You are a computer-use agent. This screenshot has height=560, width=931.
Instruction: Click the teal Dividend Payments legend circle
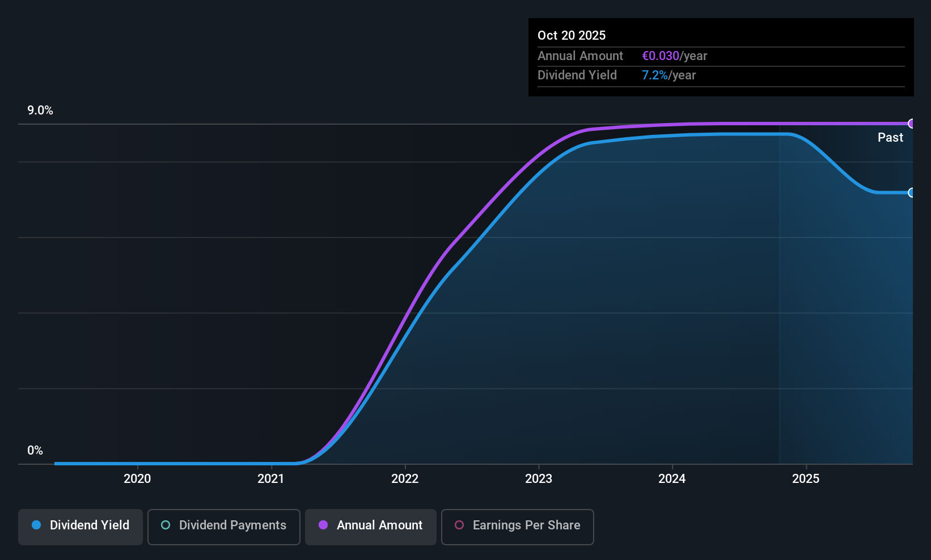[166, 525]
